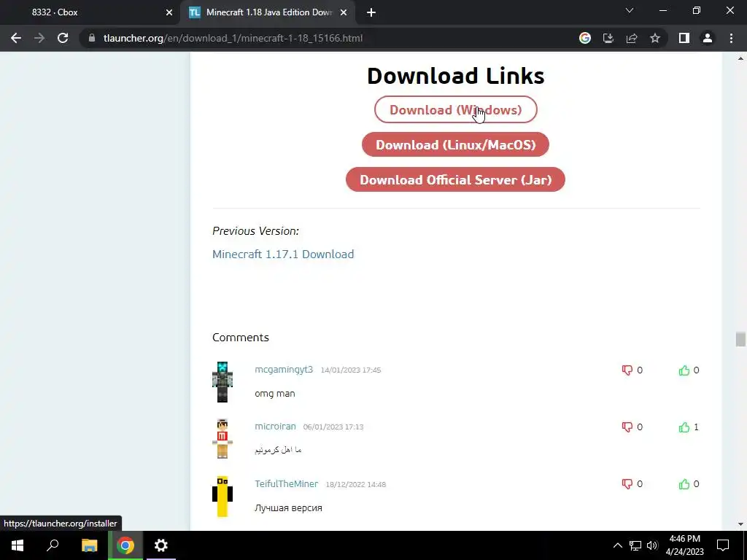This screenshot has height=560, width=747.
Task: Open the taskbar clock and date
Action: (x=684, y=545)
